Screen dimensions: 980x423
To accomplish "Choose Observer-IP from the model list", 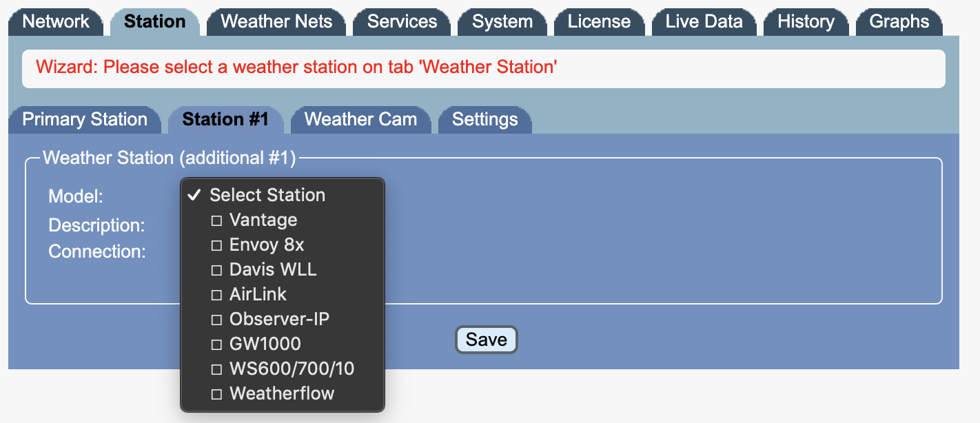I will coord(278,320).
